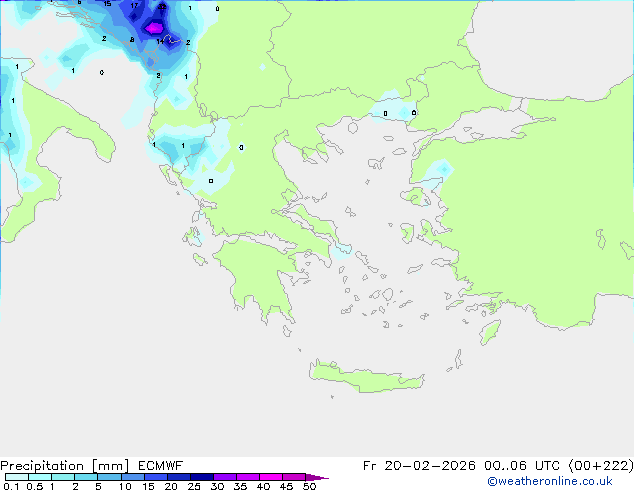Image resolution: width=634 pixels, height=490 pixels.
Task: Click the weatheronline.co.uk copyright link
Action: (550, 481)
